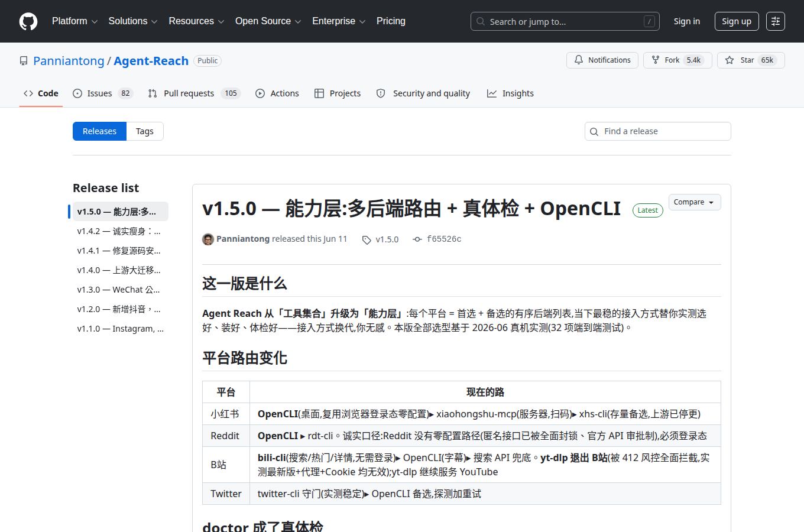The height and width of the screenshot is (532, 804).
Task: Click the Pull requests icon
Action: click(x=153, y=93)
